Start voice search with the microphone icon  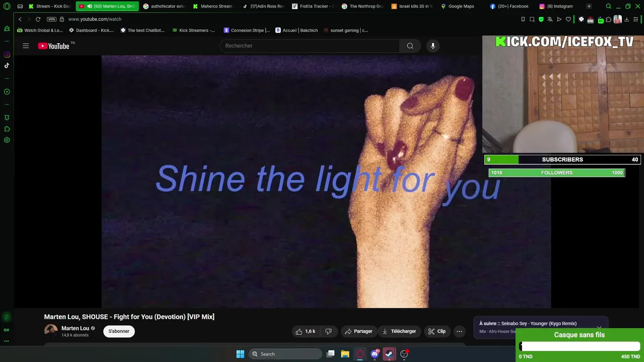433,46
